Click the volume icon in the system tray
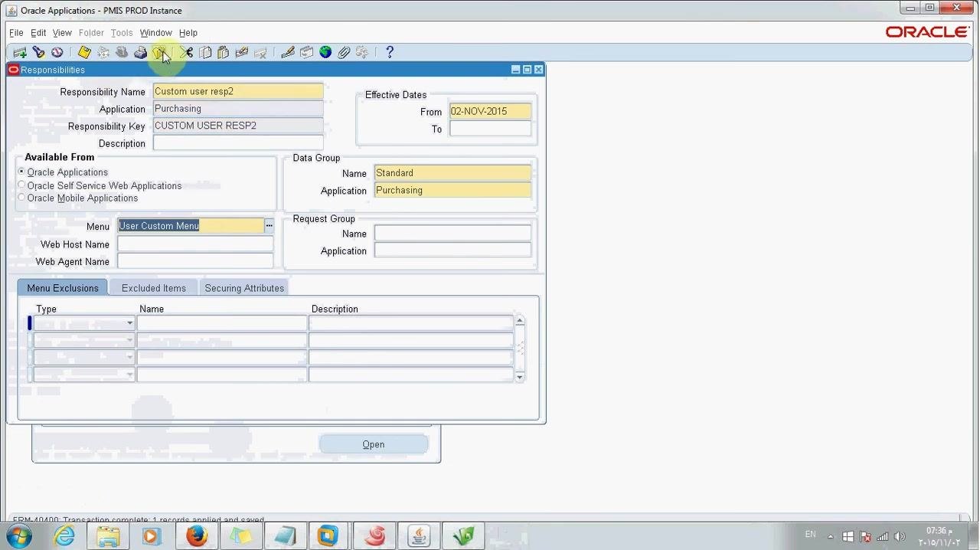This screenshot has width=980, height=550. coord(900,536)
